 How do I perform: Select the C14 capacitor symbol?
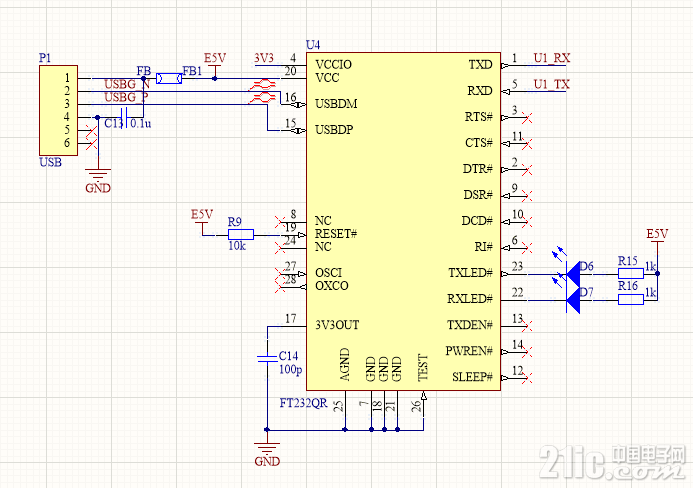pyautogui.click(x=267, y=358)
